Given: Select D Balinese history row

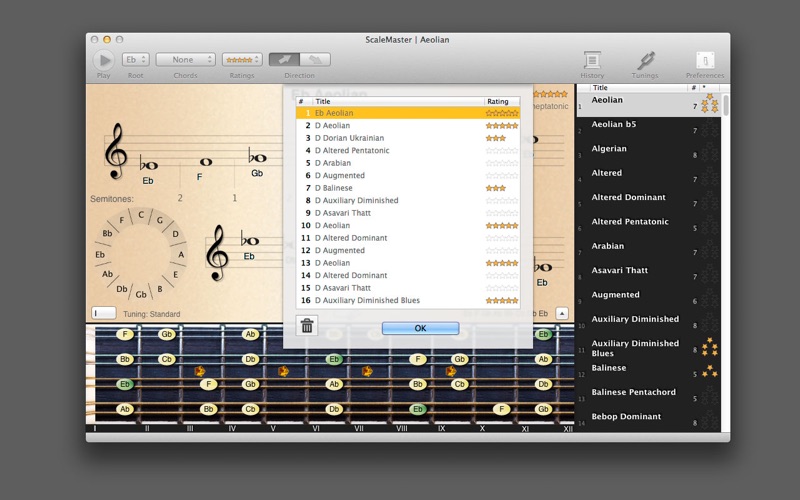Looking at the screenshot, I should pos(408,188).
